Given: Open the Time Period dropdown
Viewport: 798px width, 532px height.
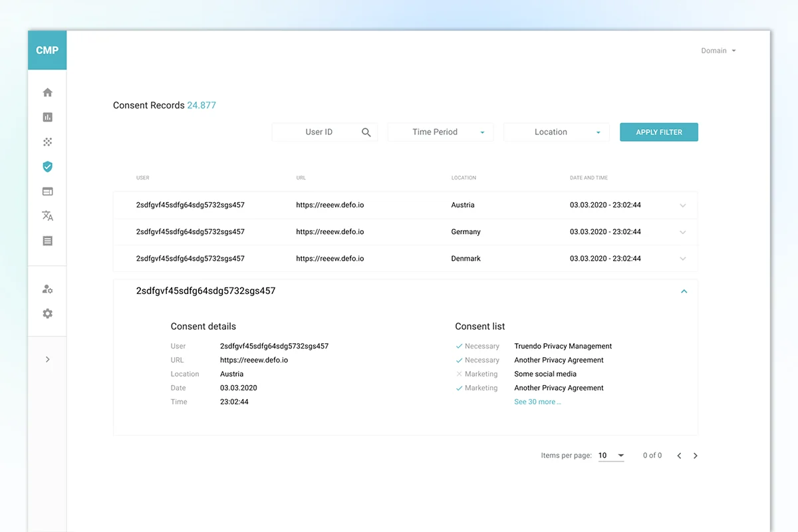Looking at the screenshot, I should tap(440, 132).
